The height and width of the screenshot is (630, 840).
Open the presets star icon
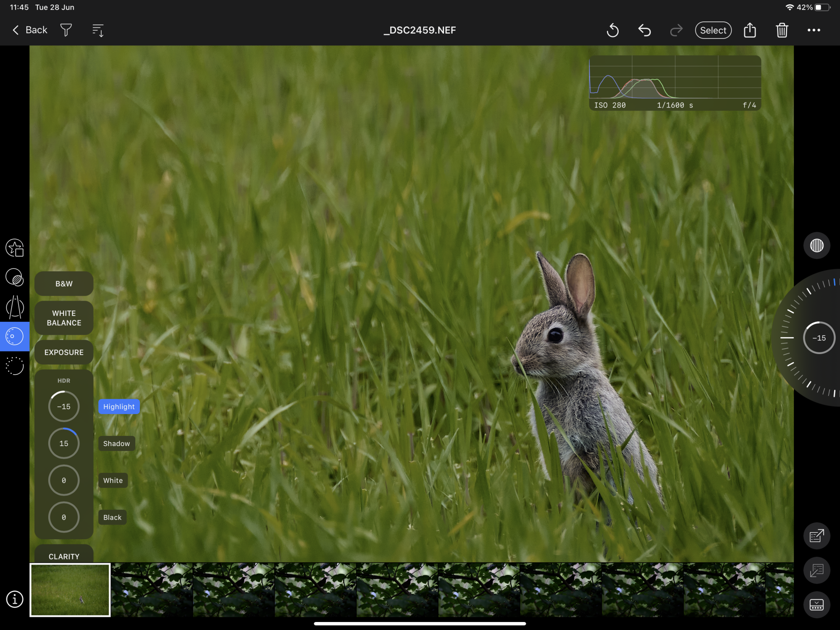15,248
